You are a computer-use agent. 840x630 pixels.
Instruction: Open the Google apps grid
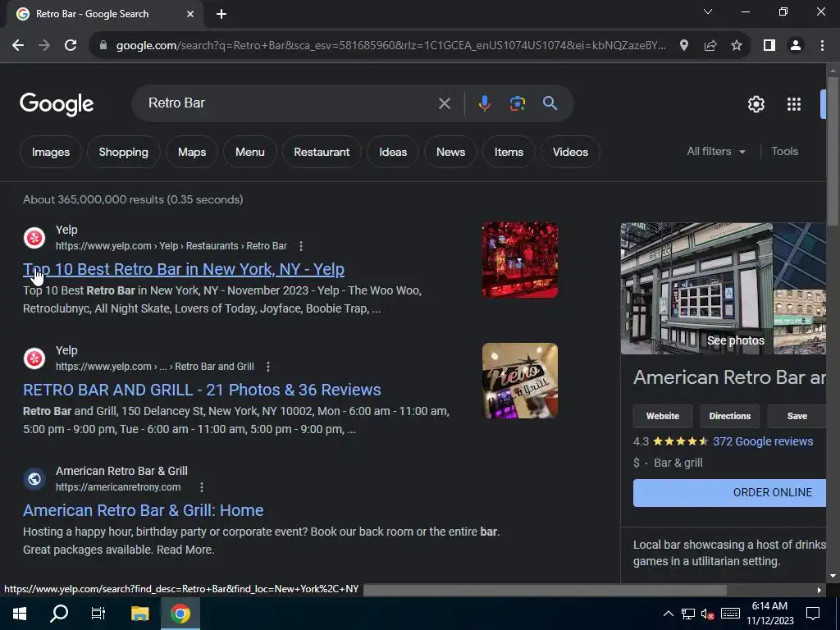coord(794,104)
